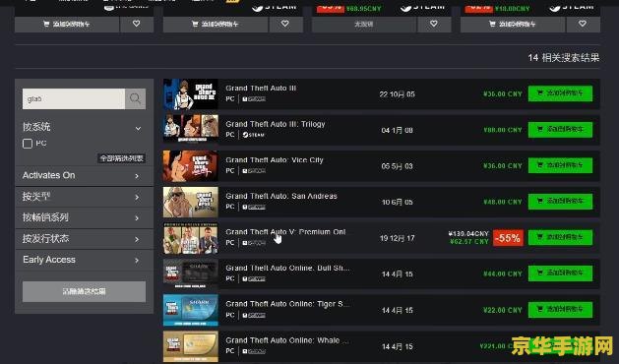Open the Grand Theft Auto III title
The image size is (619, 364).
point(261,88)
